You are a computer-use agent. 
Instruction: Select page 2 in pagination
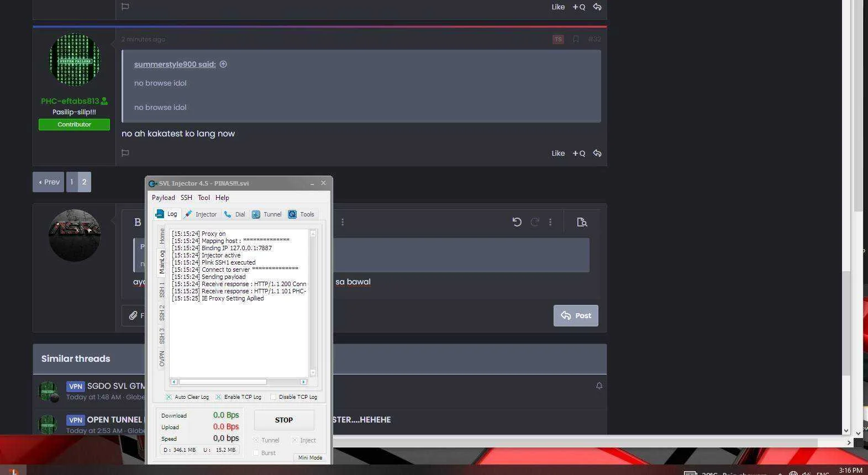coord(84,182)
